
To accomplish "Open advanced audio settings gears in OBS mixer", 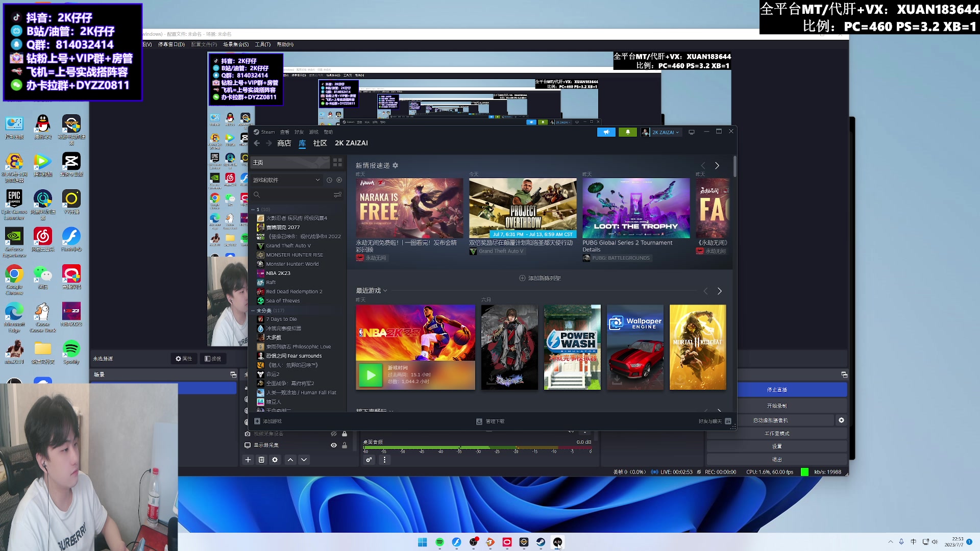I will pos(369,460).
